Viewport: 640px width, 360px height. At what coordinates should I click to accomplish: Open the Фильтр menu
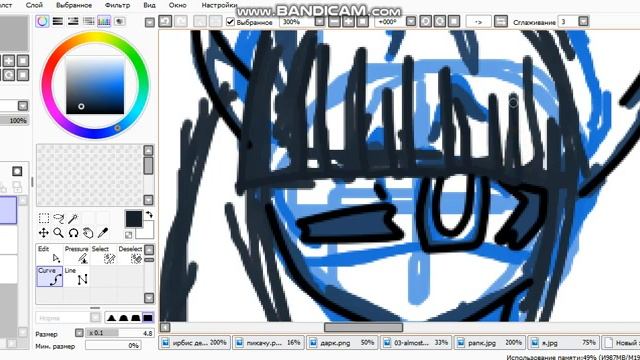(118, 5)
